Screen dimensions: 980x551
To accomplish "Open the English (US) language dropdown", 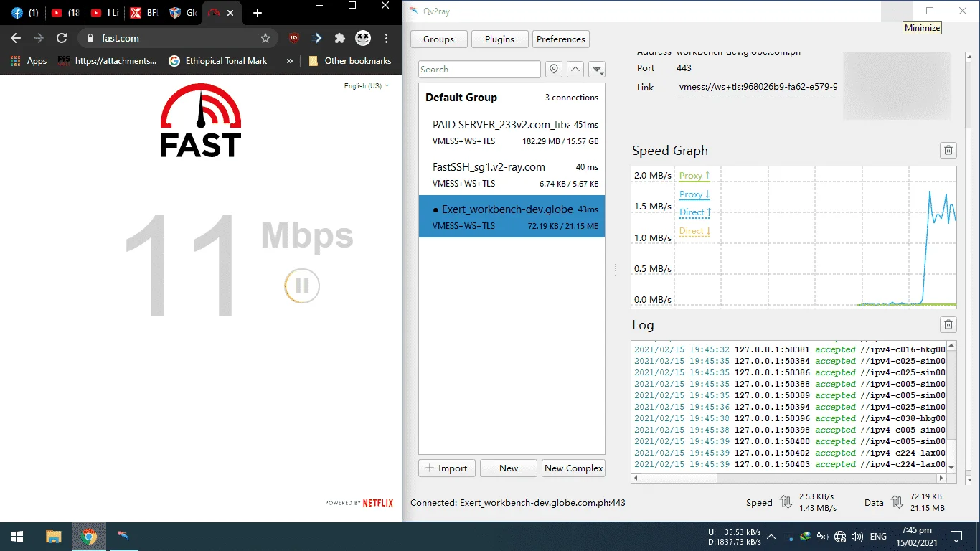I will 367,85.
